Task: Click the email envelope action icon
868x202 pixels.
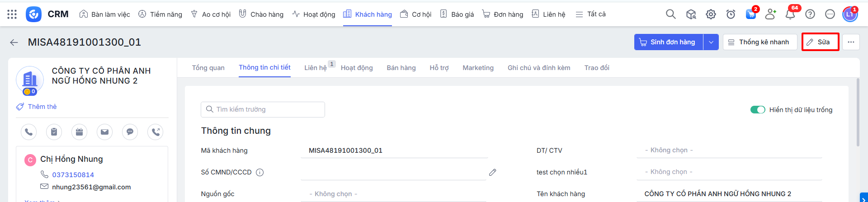Action: pos(104,132)
